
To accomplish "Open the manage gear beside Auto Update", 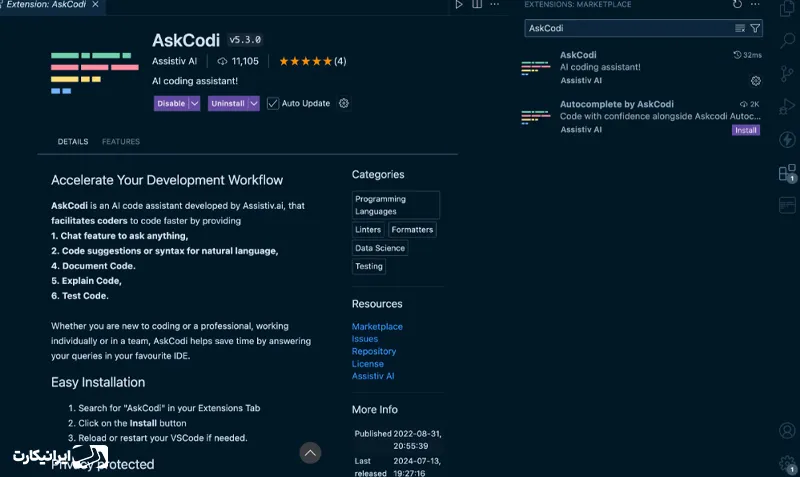I will (344, 103).
